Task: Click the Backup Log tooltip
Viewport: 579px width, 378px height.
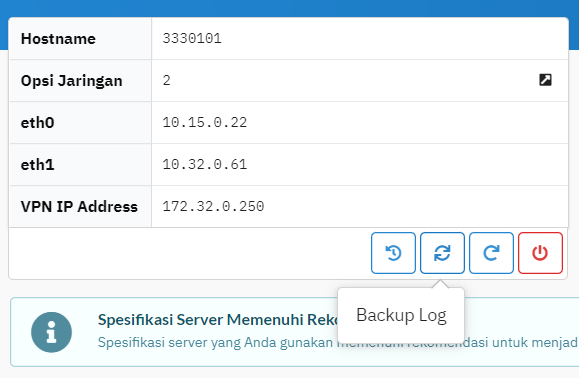Action: (x=401, y=315)
